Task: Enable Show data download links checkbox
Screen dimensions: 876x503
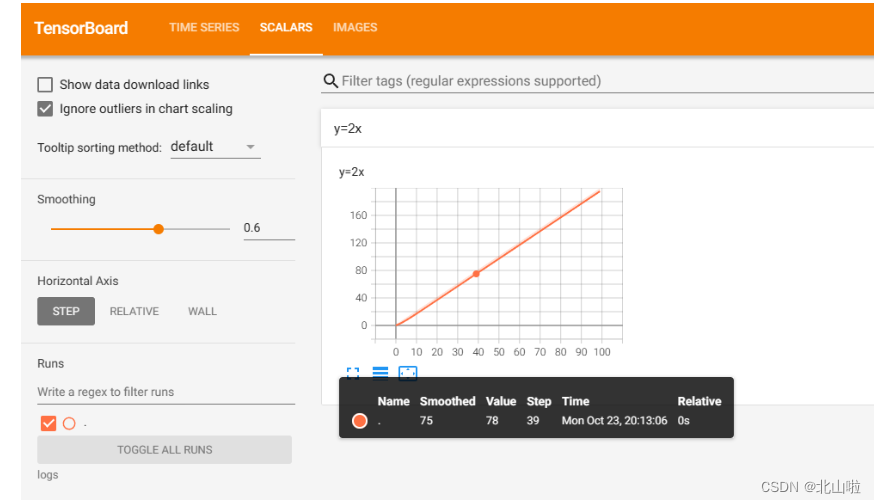Action: click(45, 85)
